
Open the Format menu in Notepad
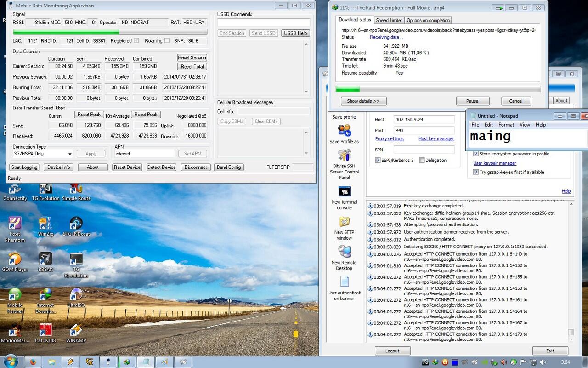pos(506,125)
